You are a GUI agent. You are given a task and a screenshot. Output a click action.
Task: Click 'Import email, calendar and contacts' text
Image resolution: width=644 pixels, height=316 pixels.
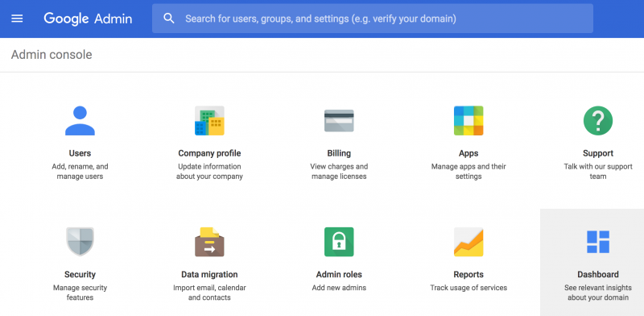(209, 293)
